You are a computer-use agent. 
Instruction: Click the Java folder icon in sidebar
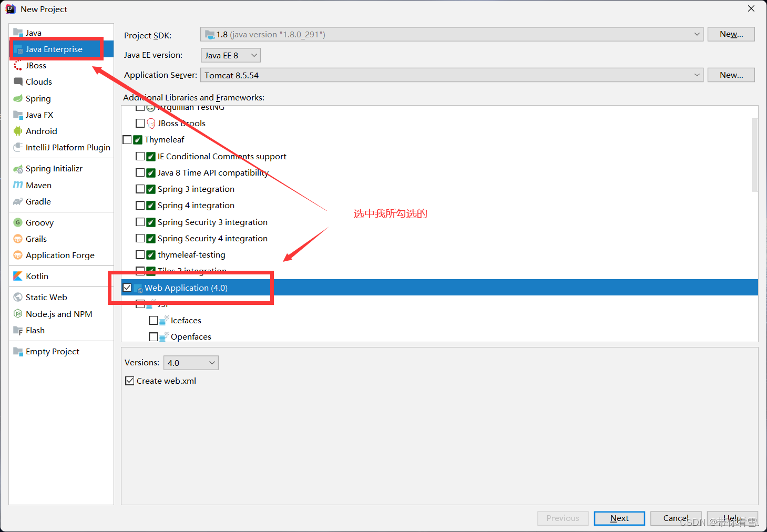pyautogui.click(x=18, y=33)
